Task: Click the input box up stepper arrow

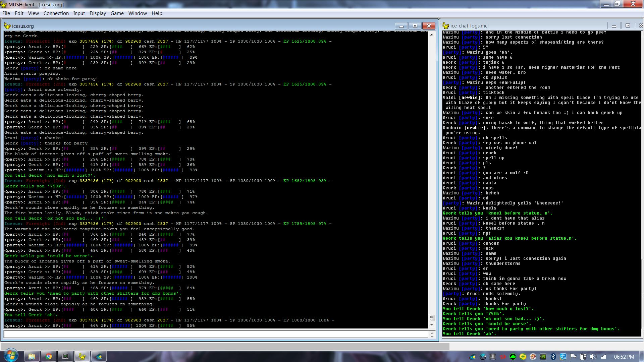Action: 432,333
